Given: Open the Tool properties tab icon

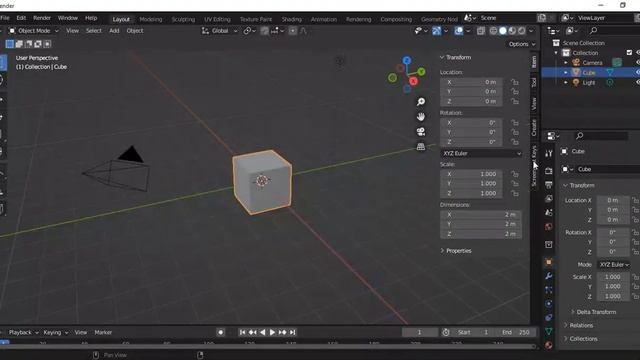Looking at the screenshot, I should [x=549, y=153].
